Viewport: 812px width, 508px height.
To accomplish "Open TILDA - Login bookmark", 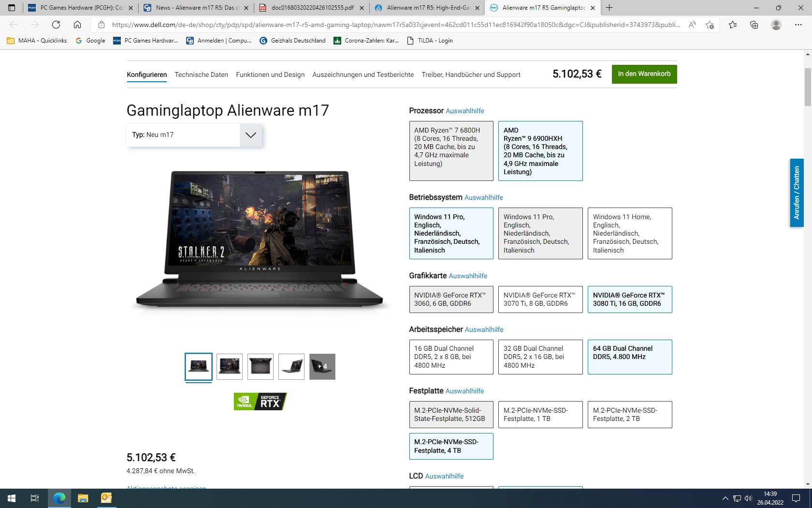I will [430, 41].
